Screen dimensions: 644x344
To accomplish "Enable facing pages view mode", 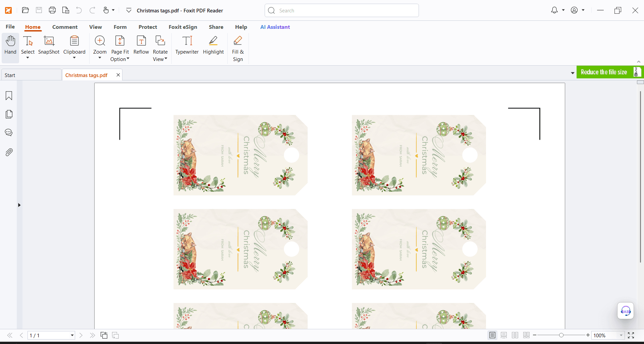I will [x=515, y=335].
